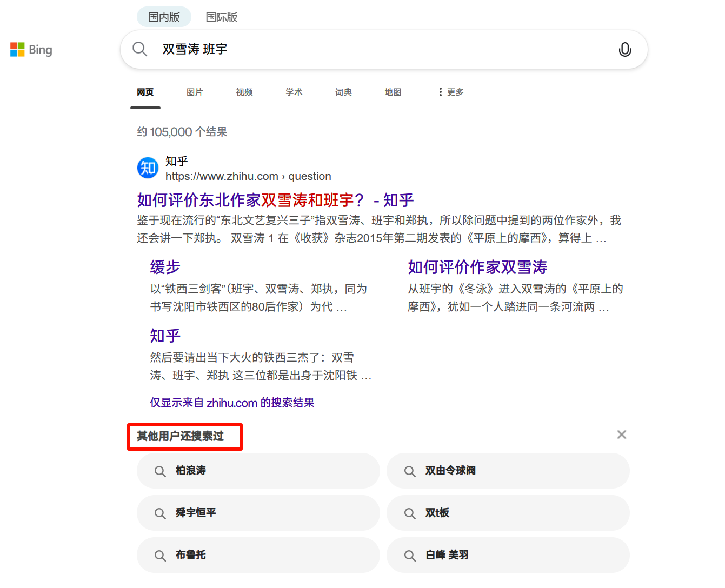Image resolution: width=725 pixels, height=588 pixels.
Task: Click the magnifier icon beside 舜宇恒平
Action: (x=160, y=513)
